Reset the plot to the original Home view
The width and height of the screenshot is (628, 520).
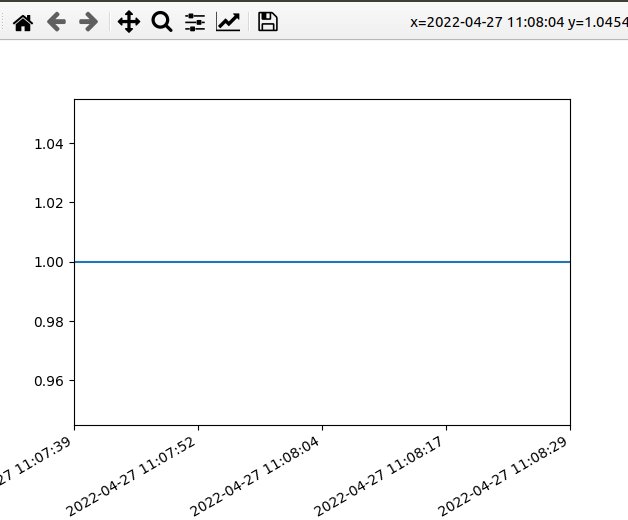[x=23, y=22]
